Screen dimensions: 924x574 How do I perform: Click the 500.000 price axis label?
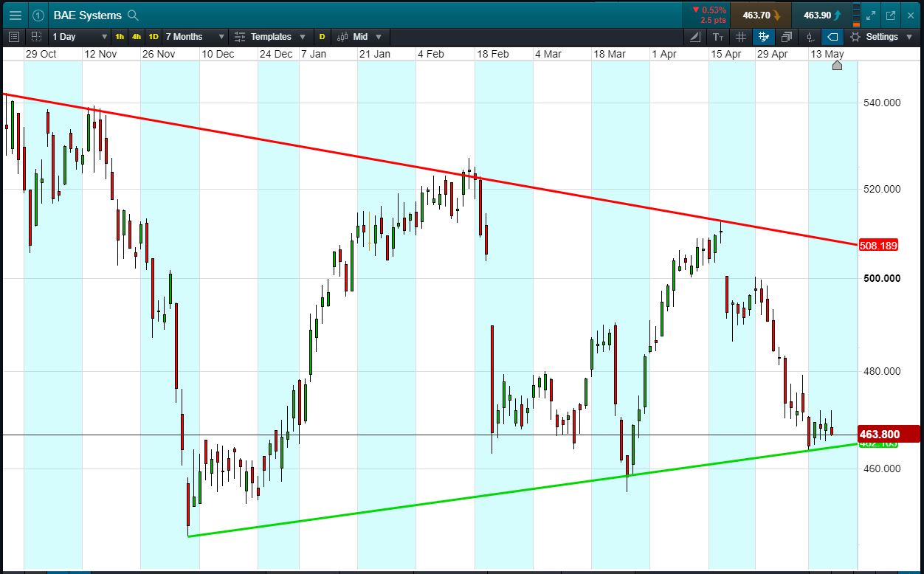pyautogui.click(x=881, y=278)
